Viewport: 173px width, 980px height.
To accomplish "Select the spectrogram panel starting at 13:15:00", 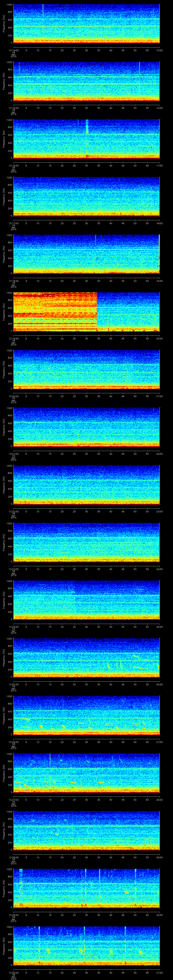I will (x=86, y=81).
